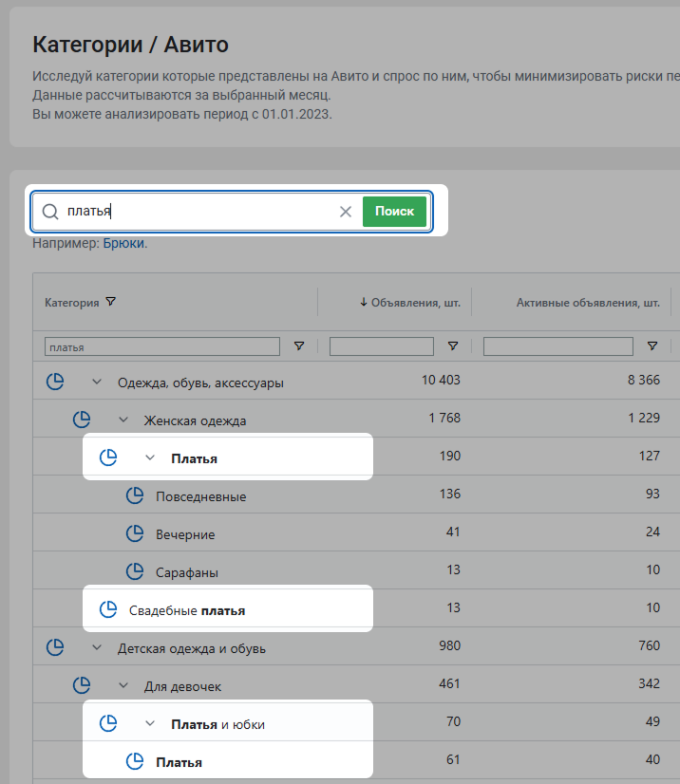The image size is (680, 784).
Task: Click into the платья search input
Action: [200, 212]
